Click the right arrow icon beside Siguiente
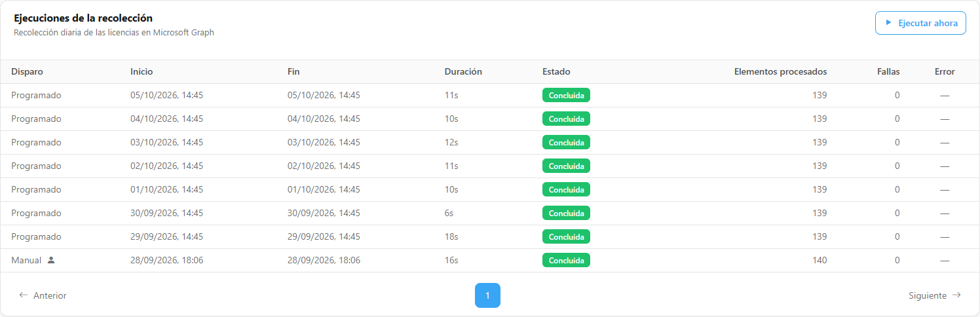 956,295
